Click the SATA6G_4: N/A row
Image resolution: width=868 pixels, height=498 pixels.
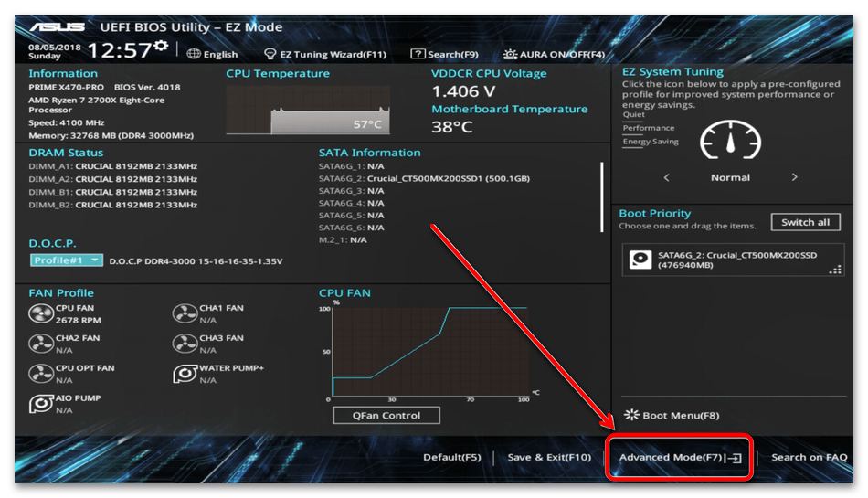pos(352,203)
